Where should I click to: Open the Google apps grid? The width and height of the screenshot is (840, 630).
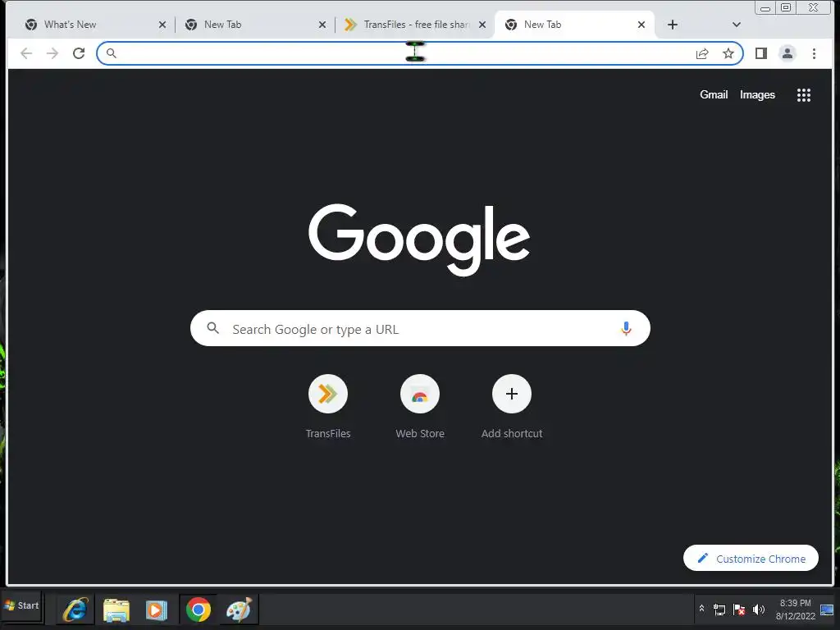click(x=804, y=95)
